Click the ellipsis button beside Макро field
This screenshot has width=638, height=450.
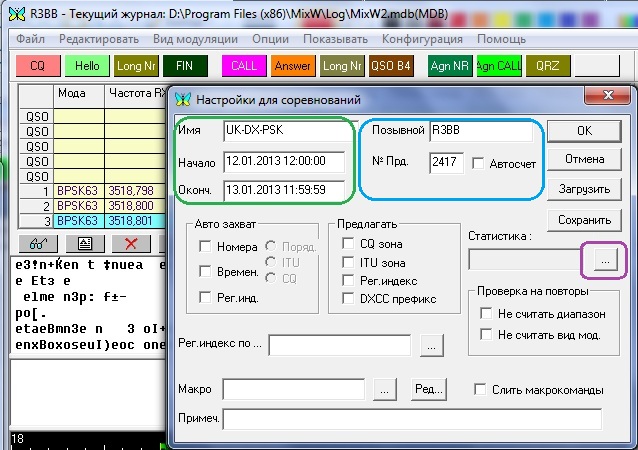(387, 389)
